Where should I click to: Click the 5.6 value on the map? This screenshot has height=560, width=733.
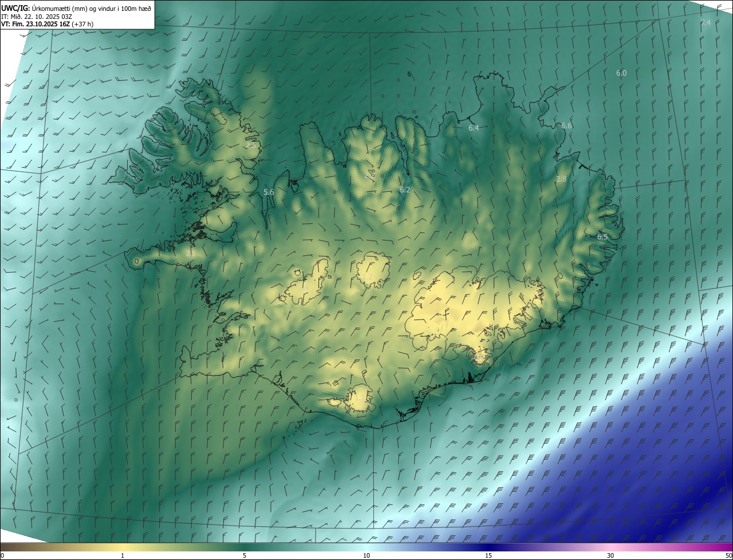click(x=269, y=192)
